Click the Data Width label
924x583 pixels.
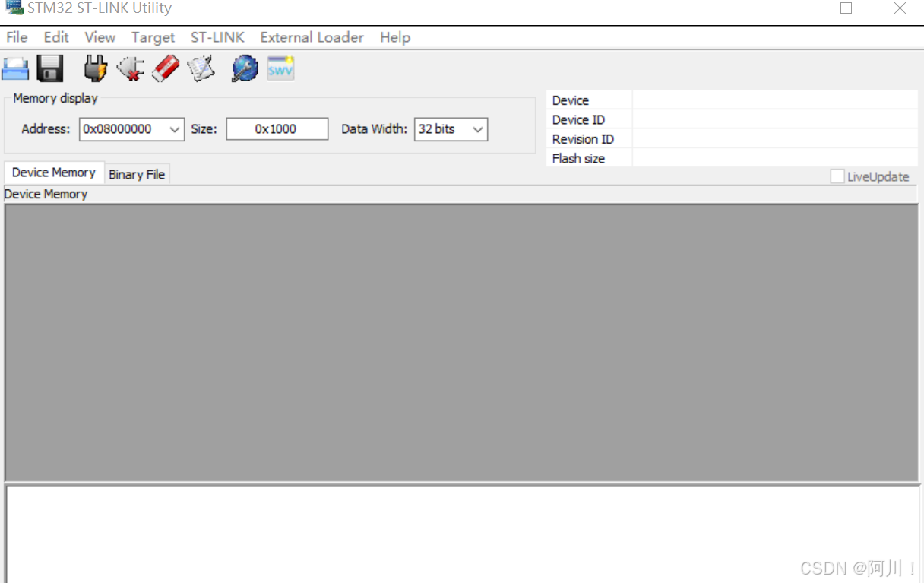[374, 129]
